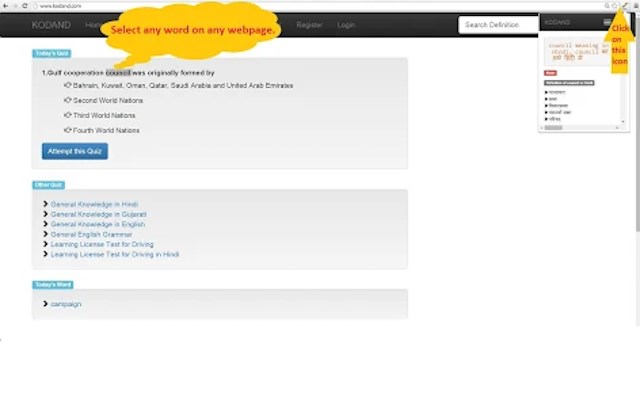Open the Register menu item

(x=309, y=25)
